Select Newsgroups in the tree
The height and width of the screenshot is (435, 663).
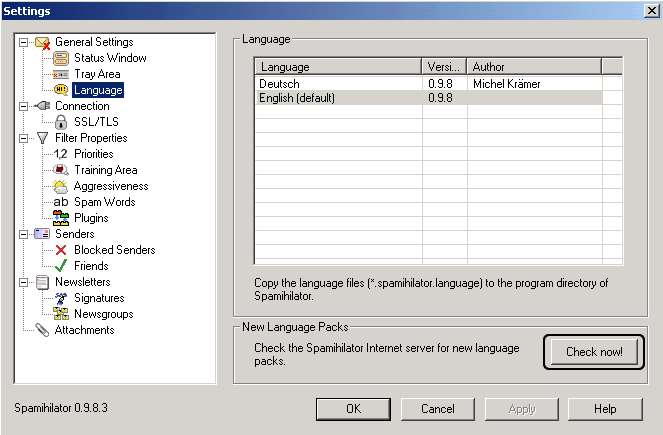coord(104,314)
